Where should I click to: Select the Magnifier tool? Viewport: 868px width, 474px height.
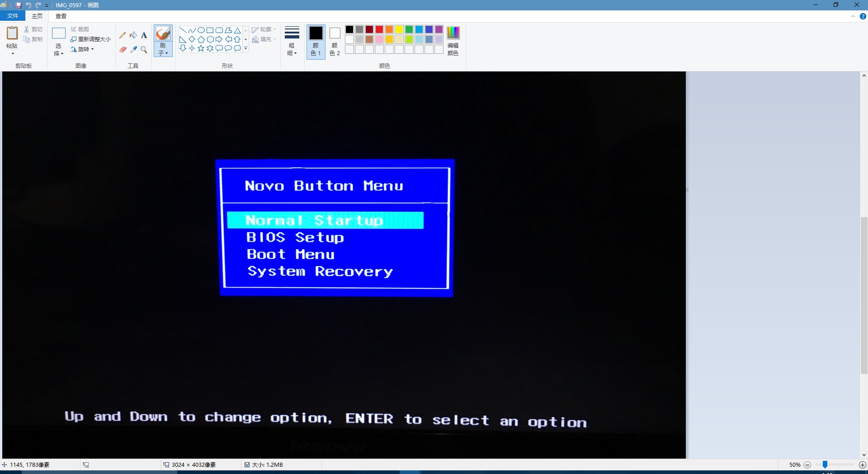tap(144, 50)
